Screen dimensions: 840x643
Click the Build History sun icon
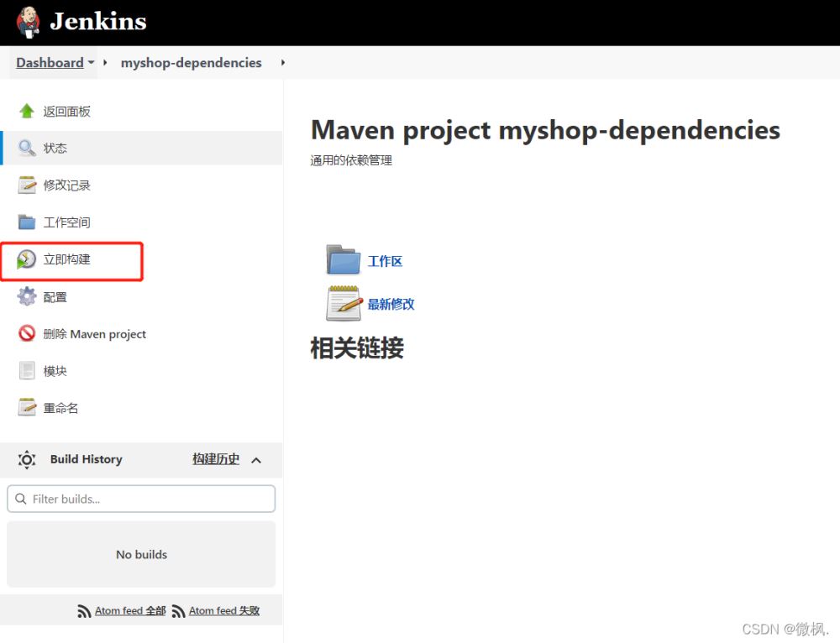27,459
